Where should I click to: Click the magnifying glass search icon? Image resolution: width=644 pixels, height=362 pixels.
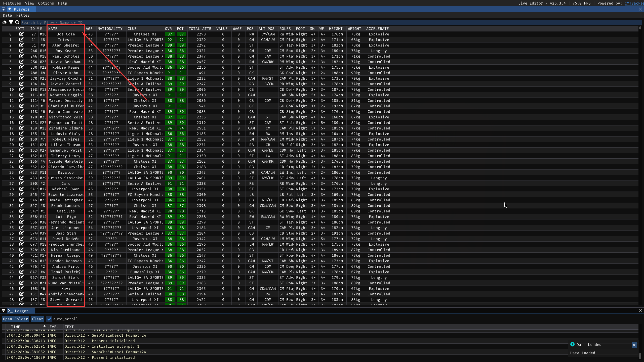point(17,22)
